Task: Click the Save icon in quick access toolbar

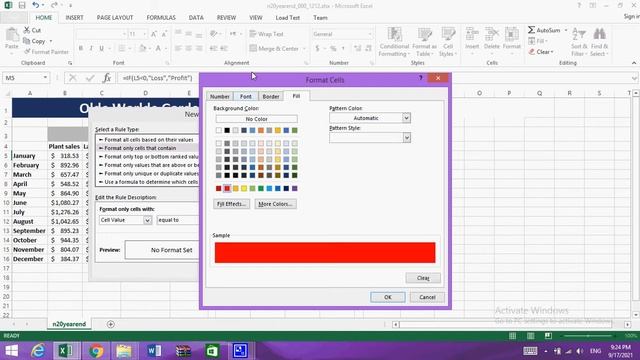Action: click(x=22, y=5)
